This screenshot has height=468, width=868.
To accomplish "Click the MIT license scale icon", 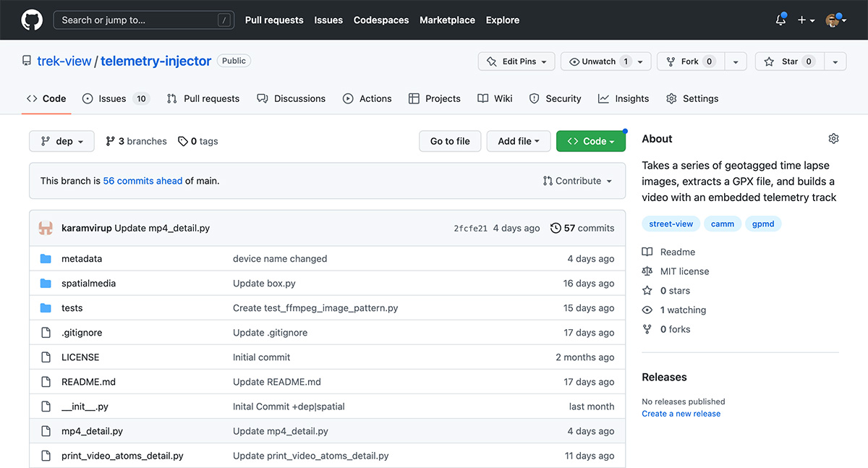I will (647, 271).
